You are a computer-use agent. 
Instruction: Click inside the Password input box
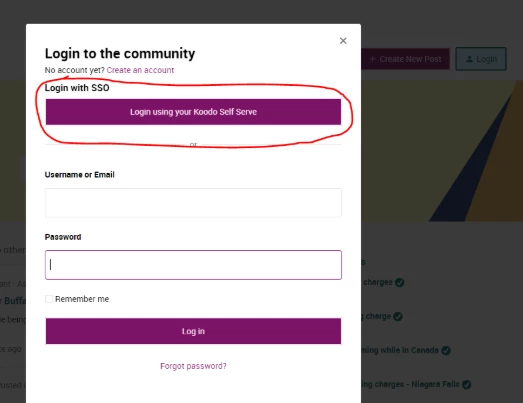tap(193, 265)
